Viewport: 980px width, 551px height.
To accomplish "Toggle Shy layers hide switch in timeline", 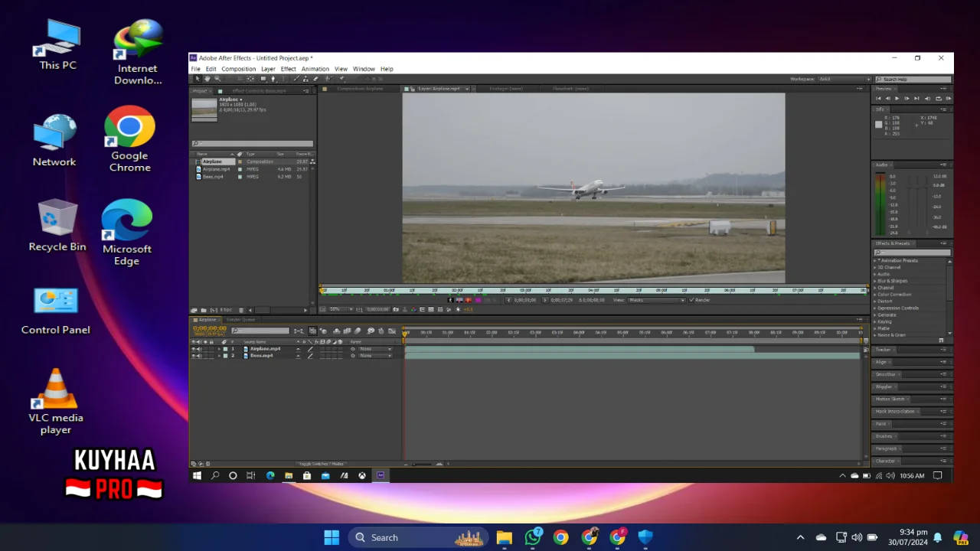I will (x=336, y=331).
